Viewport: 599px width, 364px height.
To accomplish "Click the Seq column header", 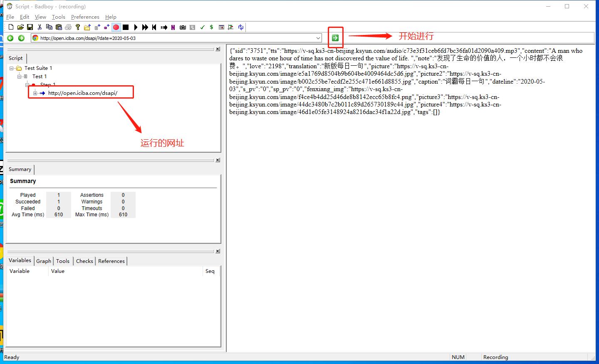I will [211, 271].
